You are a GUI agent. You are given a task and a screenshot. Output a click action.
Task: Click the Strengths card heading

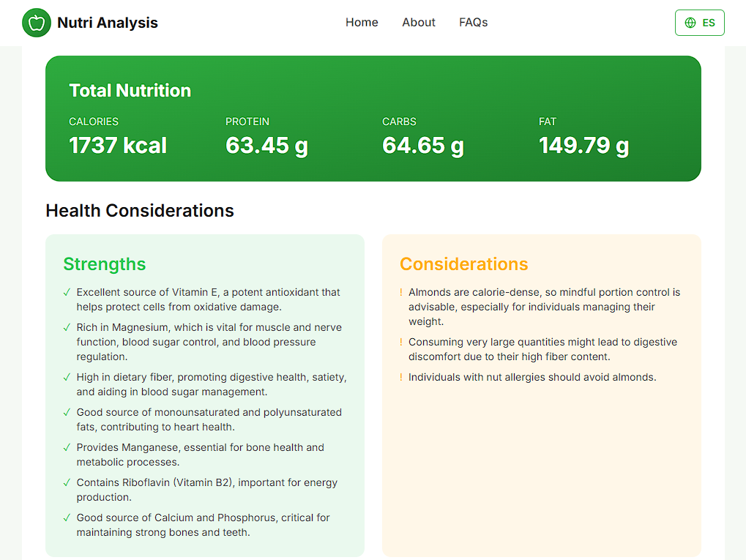point(105,264)
